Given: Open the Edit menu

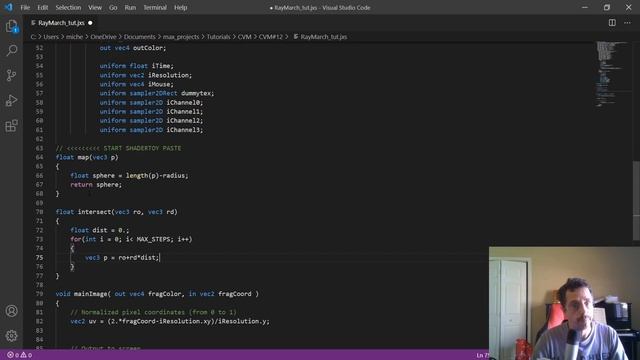Looking at the screenshot, I should coord(42,7).
